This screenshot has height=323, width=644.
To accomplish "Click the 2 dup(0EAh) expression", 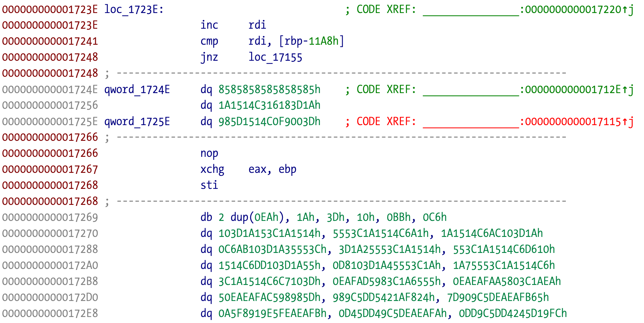I will click(x=251, y=217).
